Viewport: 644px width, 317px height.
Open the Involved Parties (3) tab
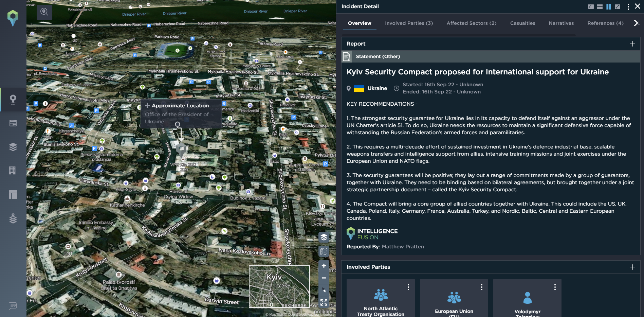[x=409, y=23]
